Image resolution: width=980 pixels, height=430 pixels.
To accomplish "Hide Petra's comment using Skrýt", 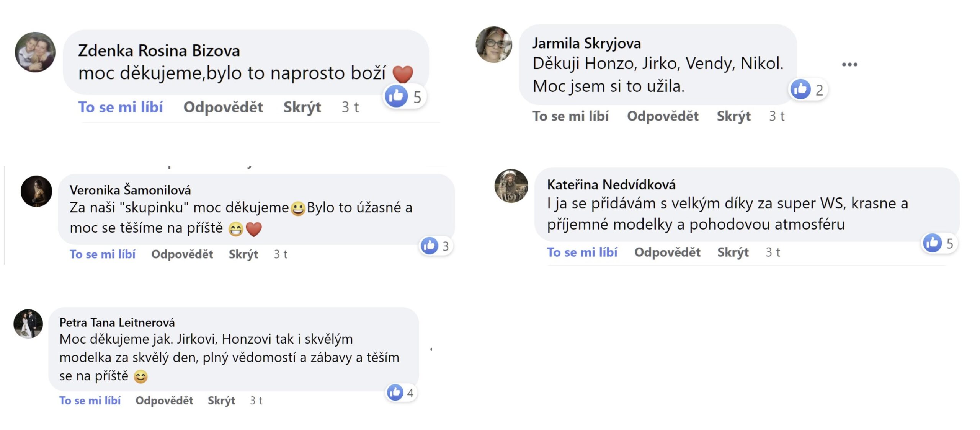I will point(221,401).
